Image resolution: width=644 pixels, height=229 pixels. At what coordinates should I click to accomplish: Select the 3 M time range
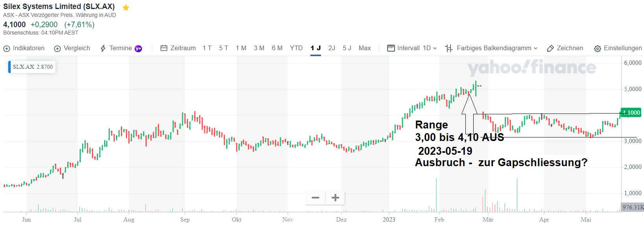tap(259, 48)
